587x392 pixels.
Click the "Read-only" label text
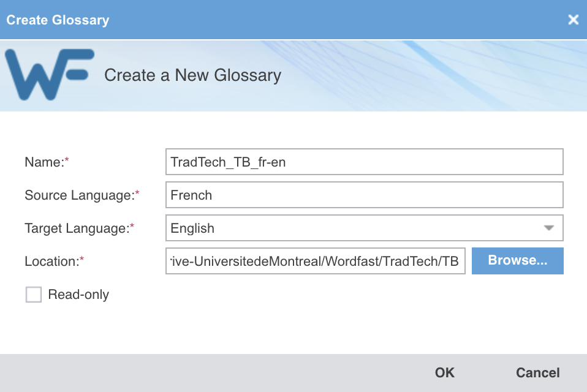tap(78, 295)
